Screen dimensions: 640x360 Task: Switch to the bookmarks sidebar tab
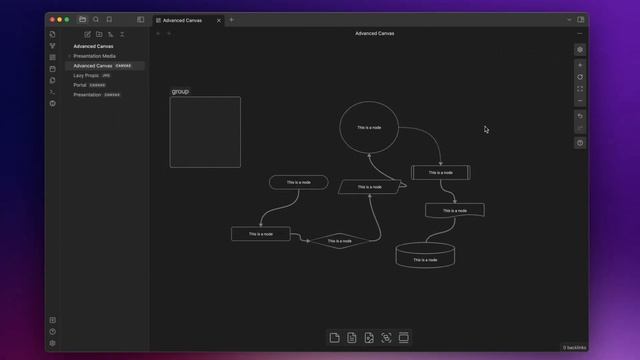coord(109,20)
